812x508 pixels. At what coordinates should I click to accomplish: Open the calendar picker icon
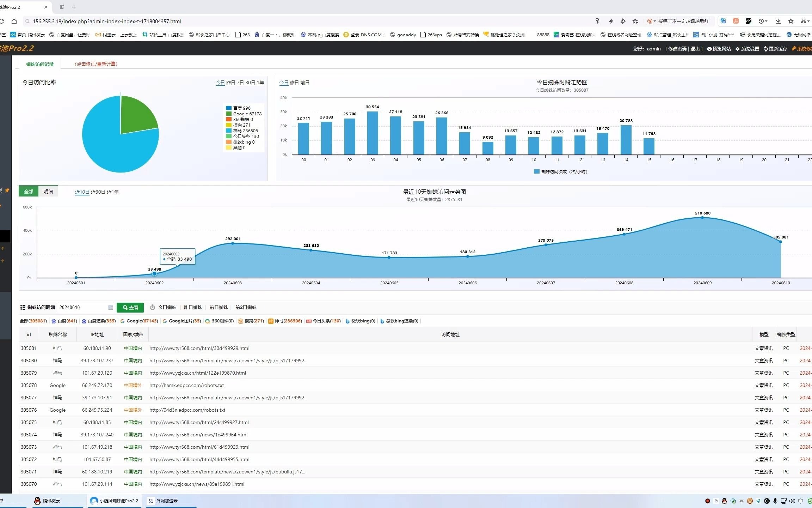click(x=111, y=307)
